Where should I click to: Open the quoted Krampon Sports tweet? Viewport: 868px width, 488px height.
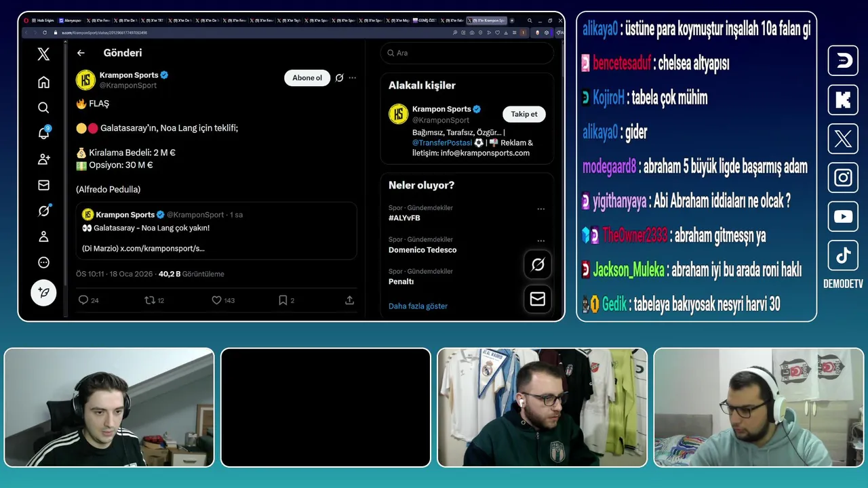[x=216, y=231]
